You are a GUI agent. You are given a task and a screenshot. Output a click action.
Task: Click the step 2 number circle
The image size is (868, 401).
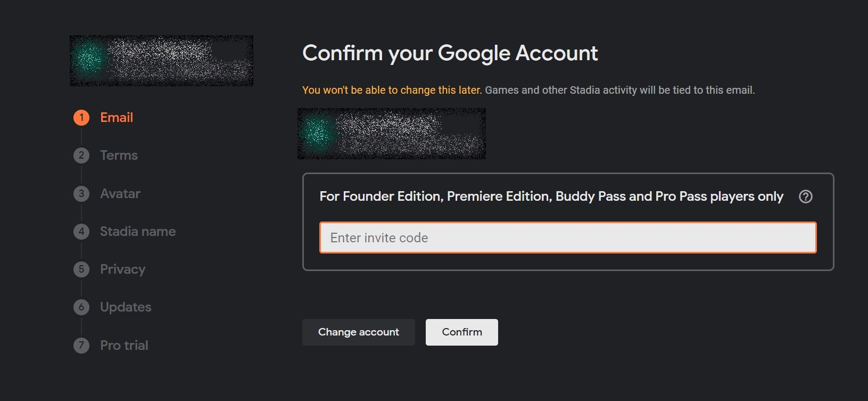click(x=81, y=156)
